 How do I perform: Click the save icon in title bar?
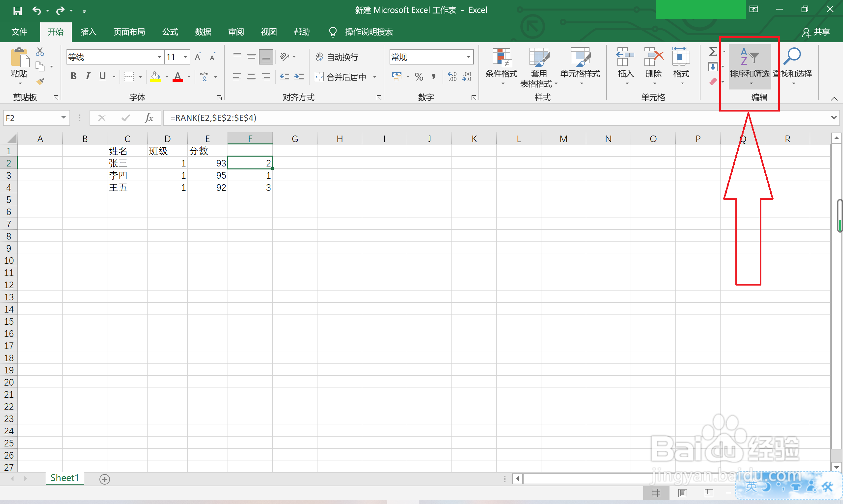pos(17,11)
